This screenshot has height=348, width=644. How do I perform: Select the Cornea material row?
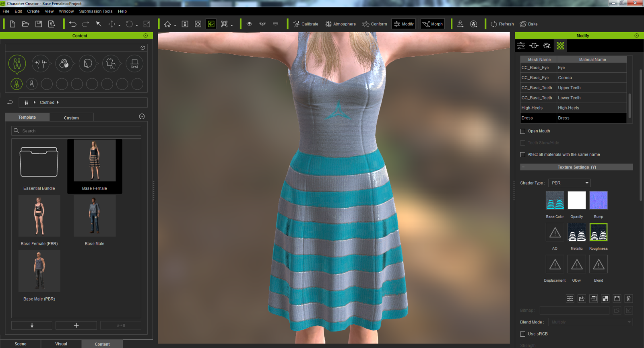click(x=573, y=78)
